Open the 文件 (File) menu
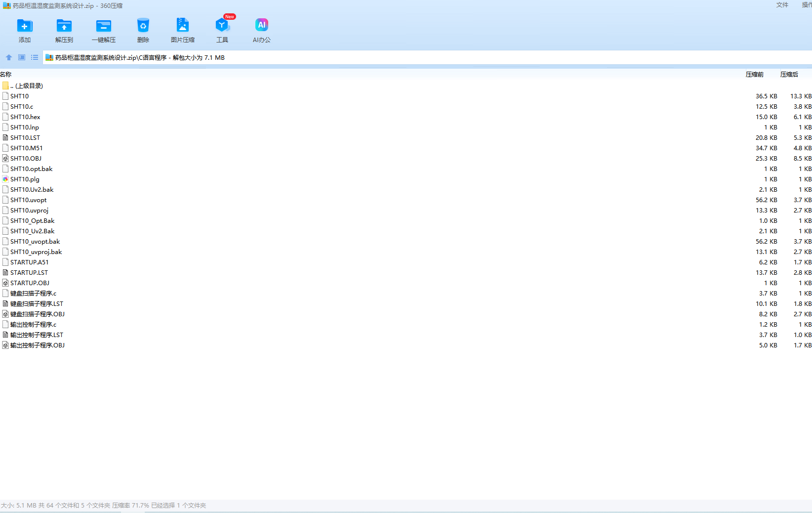 pyautogui.click(x=782, y=5)
